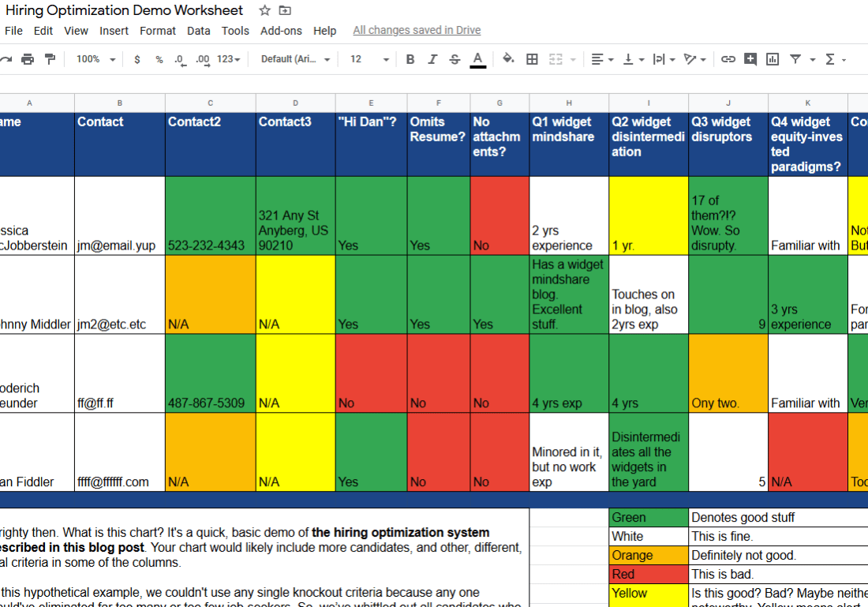
Task: Toggle bold formatting
Action: point(410,59)
